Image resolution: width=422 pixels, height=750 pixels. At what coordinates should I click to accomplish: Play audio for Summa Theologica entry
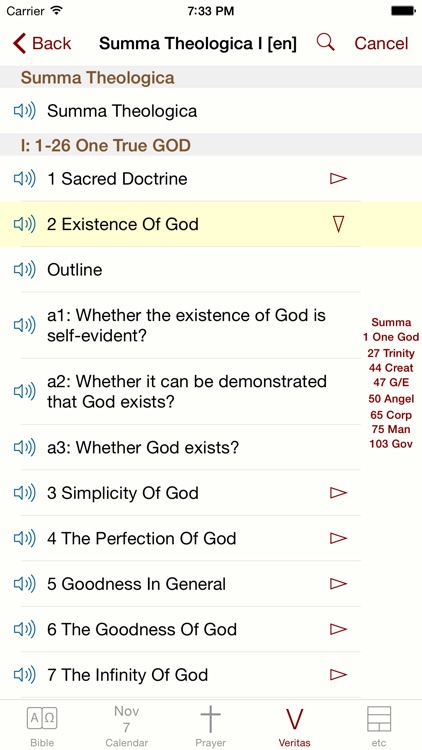tap(24, 111)
